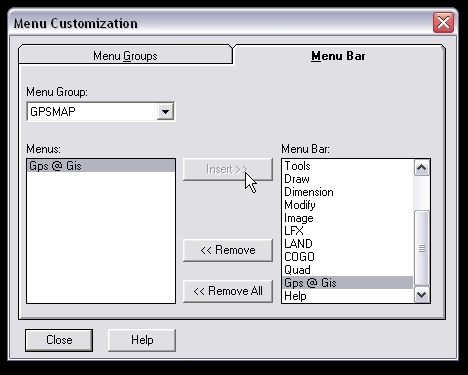The image size is (468, 375).
Task: Click the Menu Bar list scroll down arrow
Action: (422, 295)
